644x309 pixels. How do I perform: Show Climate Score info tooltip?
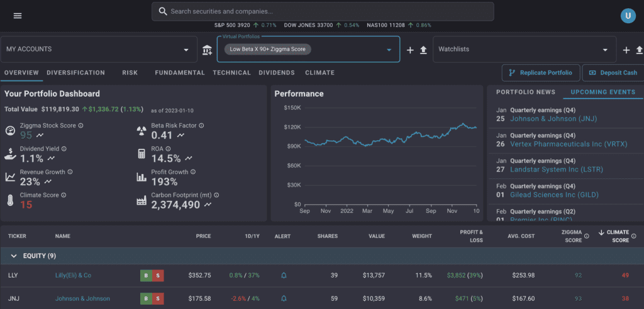(64, 195)
